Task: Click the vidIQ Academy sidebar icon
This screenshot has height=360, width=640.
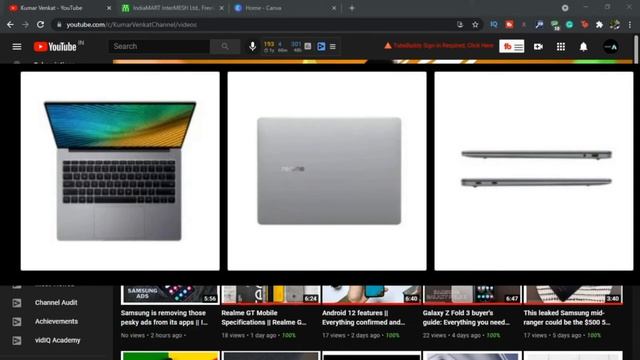Action: [x=17, y=340]
